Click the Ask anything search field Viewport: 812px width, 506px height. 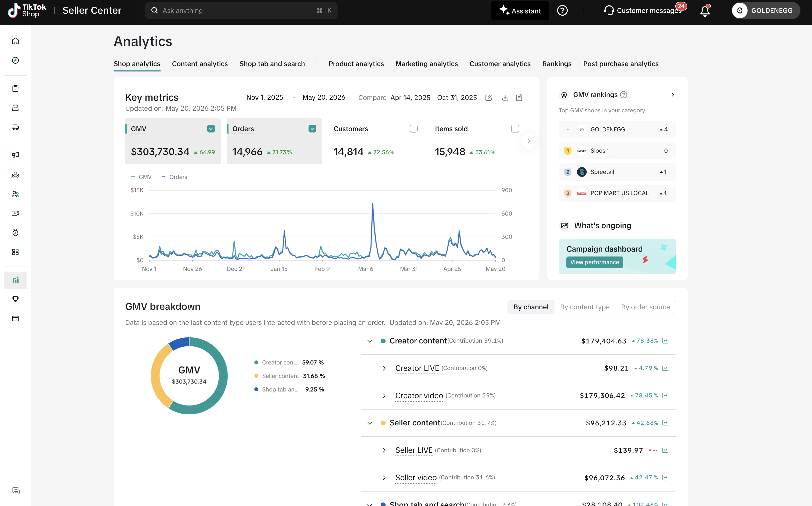point(241,10)
